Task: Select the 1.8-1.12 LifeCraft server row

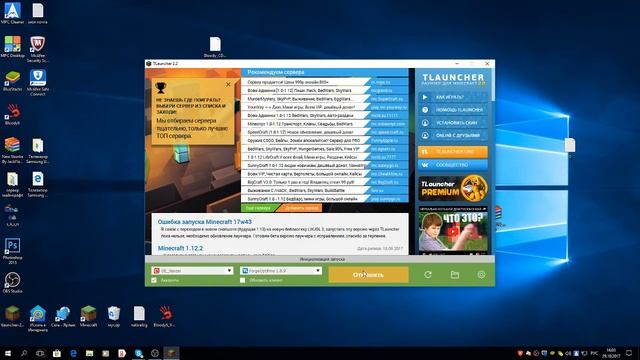Action: 324,157
